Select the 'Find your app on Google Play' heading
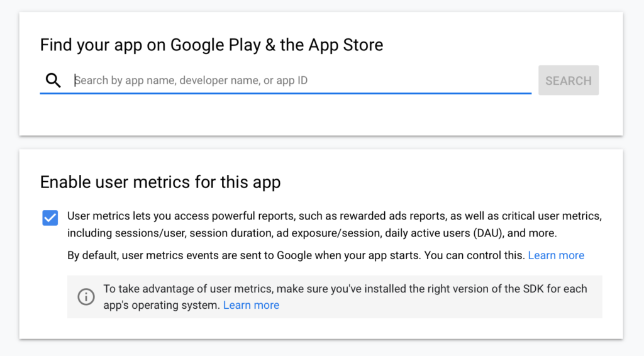This screenshot has width=644, height=356. pyautogui.click(x=211, y=45)
